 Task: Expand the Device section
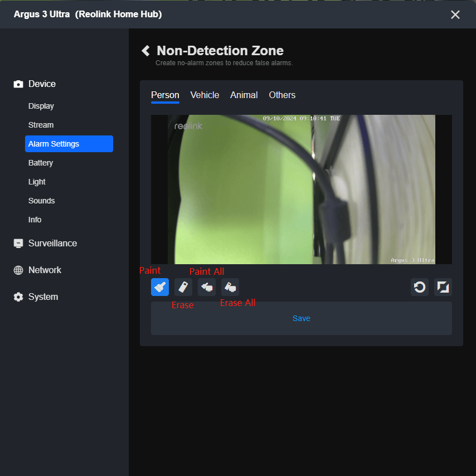tap(42, 84)
